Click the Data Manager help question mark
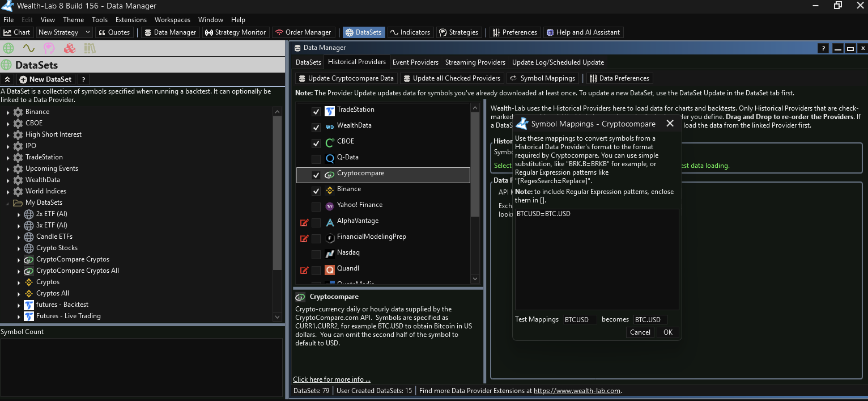The width and height of the screenshot is (868, 401). pos(823,49)
